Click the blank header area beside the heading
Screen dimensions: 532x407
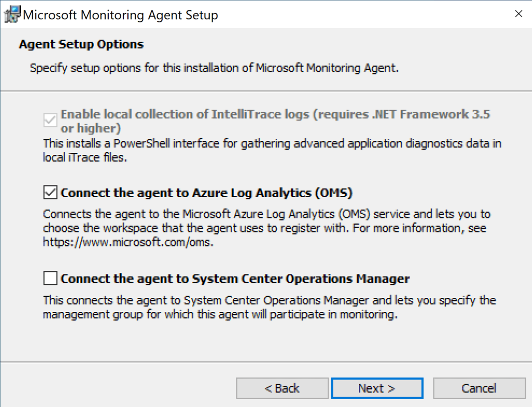point(338,45)
